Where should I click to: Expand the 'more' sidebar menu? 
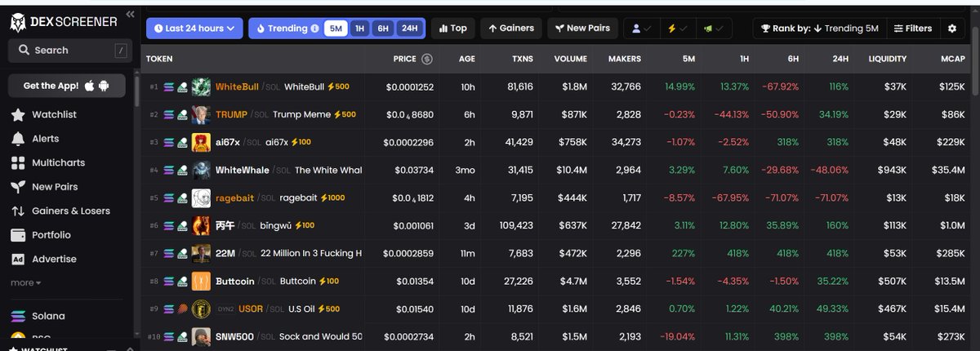pos(26,282)
